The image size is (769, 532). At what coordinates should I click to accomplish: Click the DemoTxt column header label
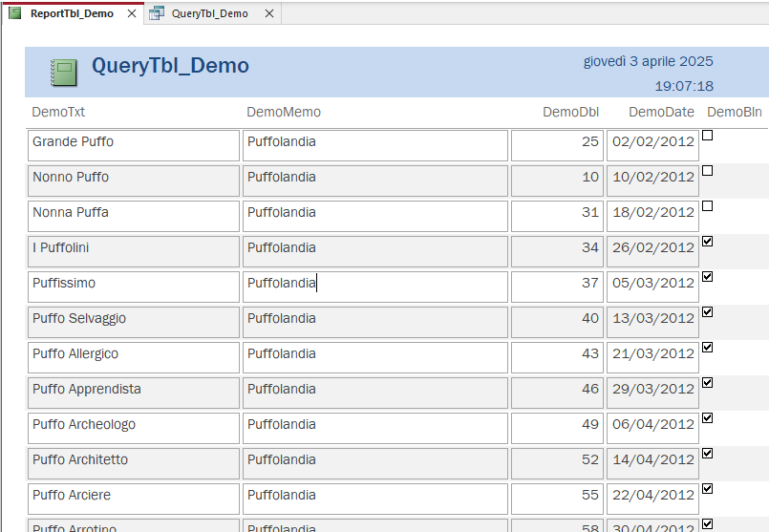58,112
